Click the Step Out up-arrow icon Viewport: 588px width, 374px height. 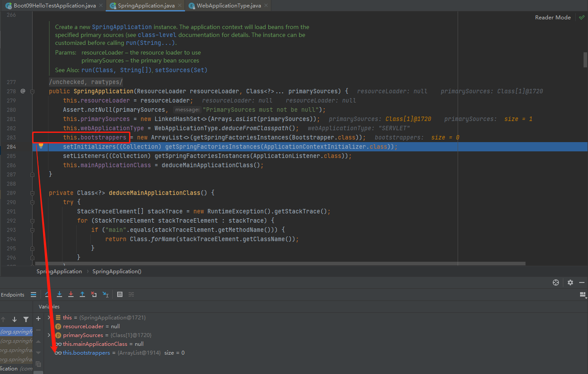pos(82,294)
